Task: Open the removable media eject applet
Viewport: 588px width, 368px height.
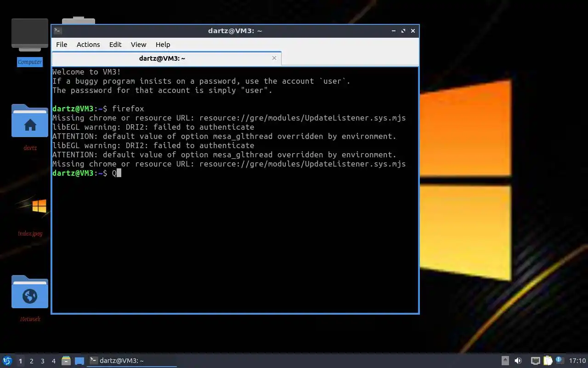Action: [x=505, y=361]
